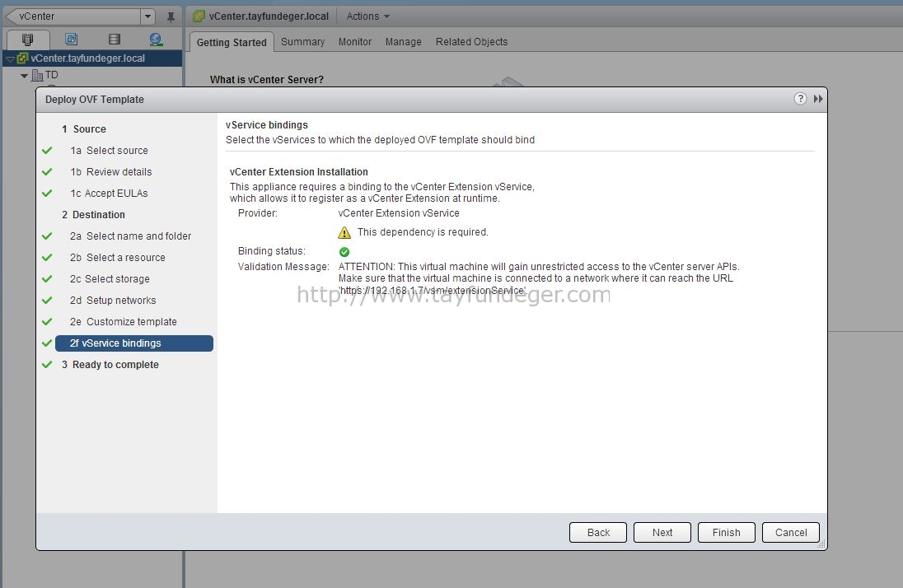Image resolution: width=903 pixels, height=588 pixels.
Task: Go to step 3 Ready to complete
Action: [x=110, y=365]
